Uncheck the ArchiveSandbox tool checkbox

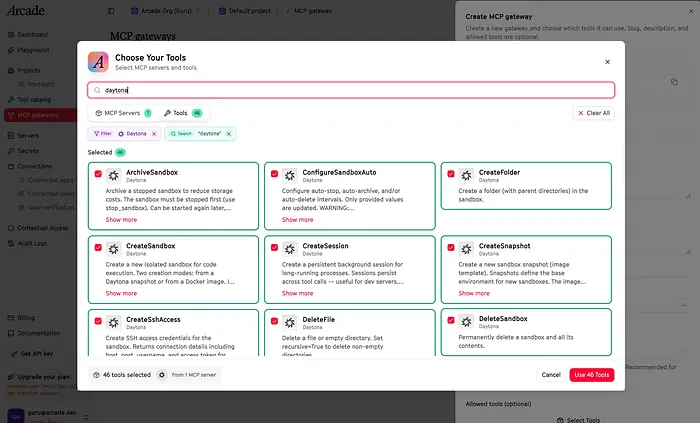click(97, 173)
